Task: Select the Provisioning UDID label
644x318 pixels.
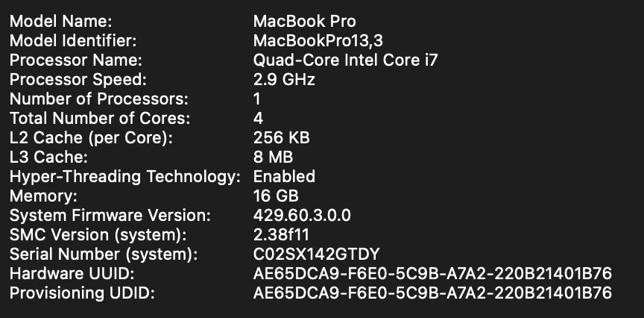Action: [x=82, y=293]
